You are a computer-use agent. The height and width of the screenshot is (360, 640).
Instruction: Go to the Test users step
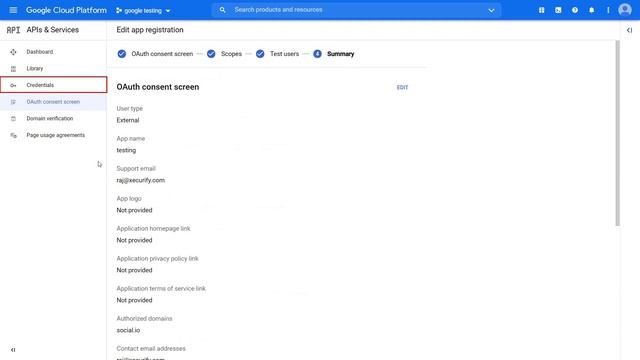pyautogui.click(x=284, y=54)
